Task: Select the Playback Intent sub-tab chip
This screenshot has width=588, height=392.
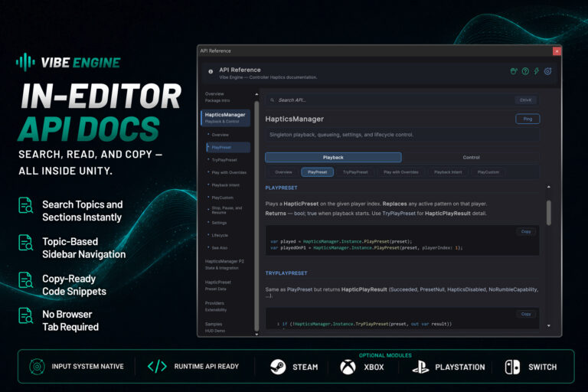Action: (x=448, y=172)
